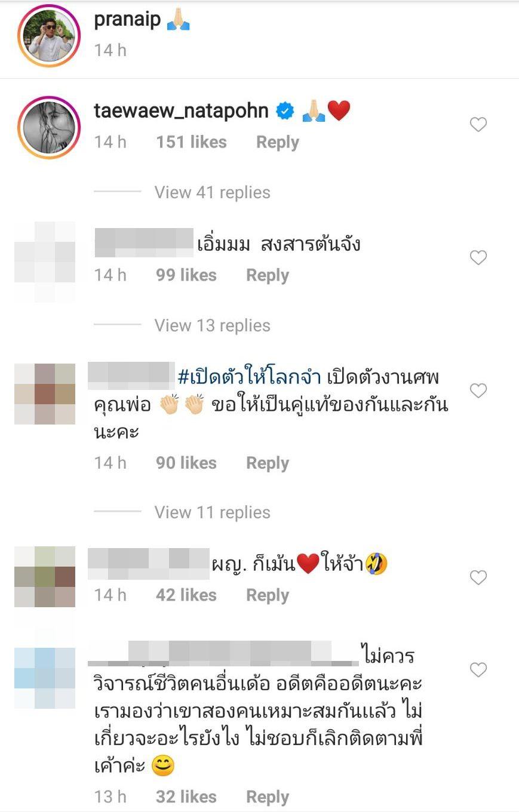This screenshot has width=519, height=812.
Task: Like the #เปิดตัวให้โลกจำ hashtag comment
Action: pyautogui.click(x=478, y=390)
